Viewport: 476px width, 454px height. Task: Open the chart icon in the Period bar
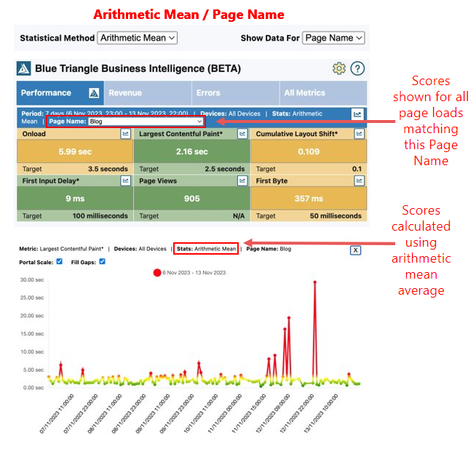point(357,114)
